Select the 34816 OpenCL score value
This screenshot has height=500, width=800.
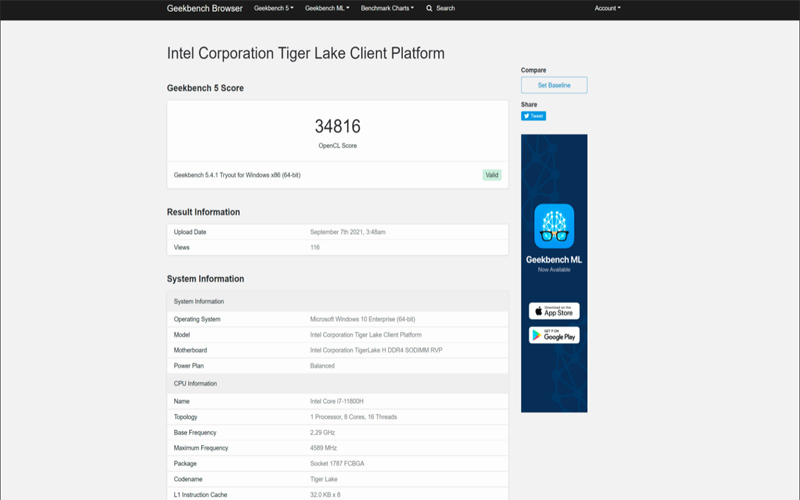tap(338, 126)
